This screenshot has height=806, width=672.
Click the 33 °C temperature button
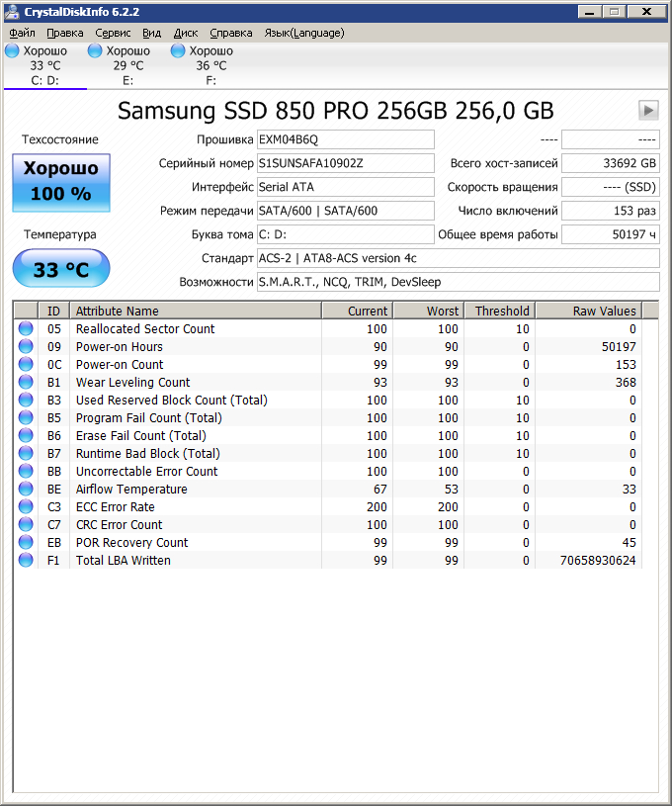(61, 269)
